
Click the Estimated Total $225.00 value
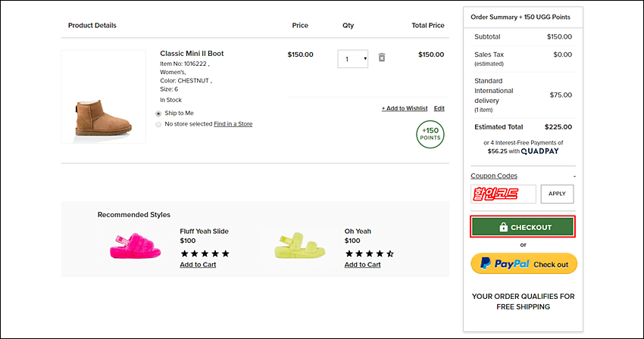558,127
